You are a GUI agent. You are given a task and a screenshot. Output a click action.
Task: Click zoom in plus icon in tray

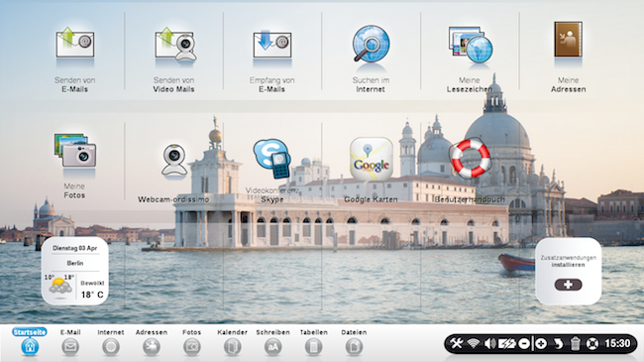pos(541,343)
